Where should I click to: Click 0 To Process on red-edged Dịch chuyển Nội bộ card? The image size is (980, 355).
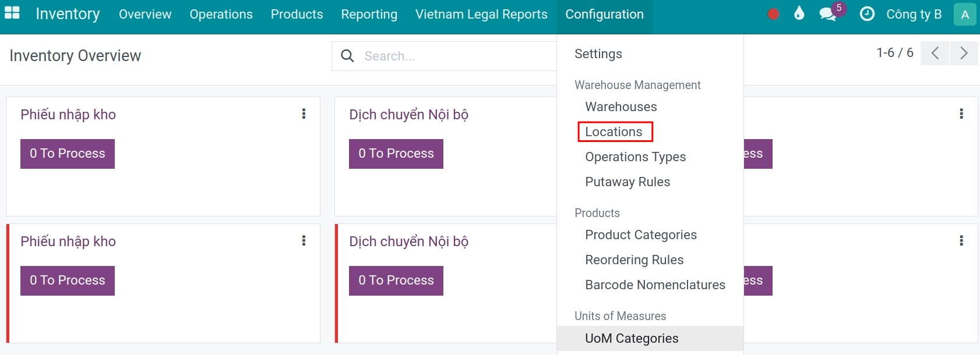tap(396, 281)
